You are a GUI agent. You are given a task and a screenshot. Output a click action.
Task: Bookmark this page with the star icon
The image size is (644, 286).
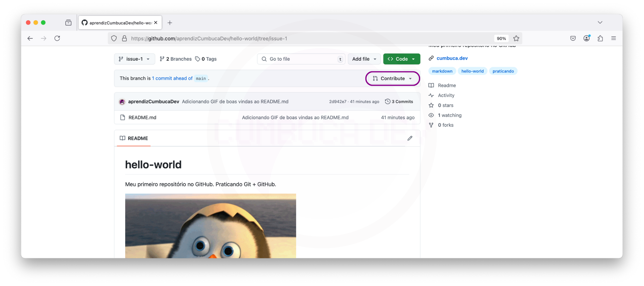516,38
